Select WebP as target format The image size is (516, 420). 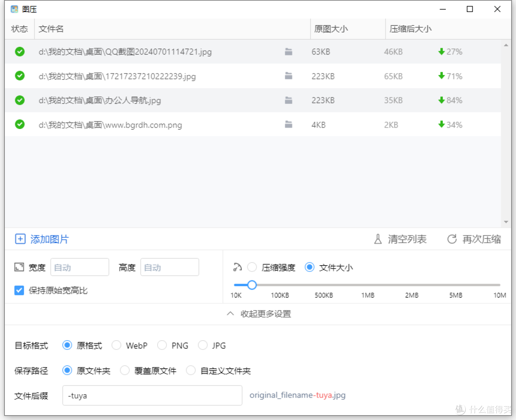coord(116,345)
